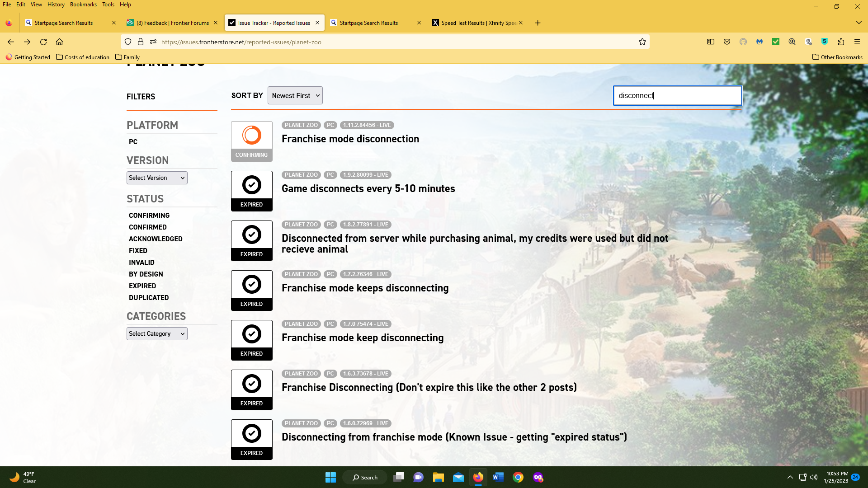The height and width of the screenshot is (488, 868).
Task: Open a new tab with the plus icon
Action: (538, 23)
